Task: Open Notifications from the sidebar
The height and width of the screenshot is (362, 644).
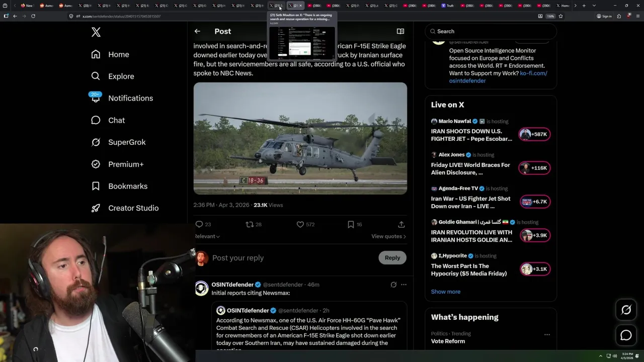Action: 121,98
